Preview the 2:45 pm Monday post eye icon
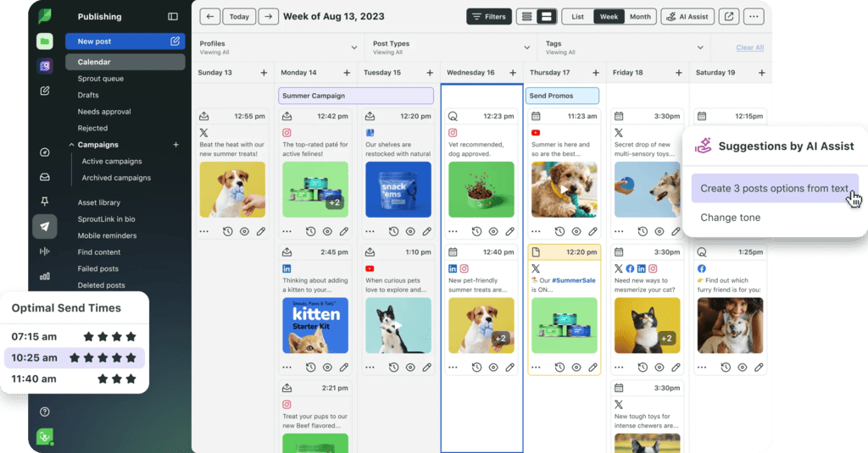 click(x=327, y=367)
